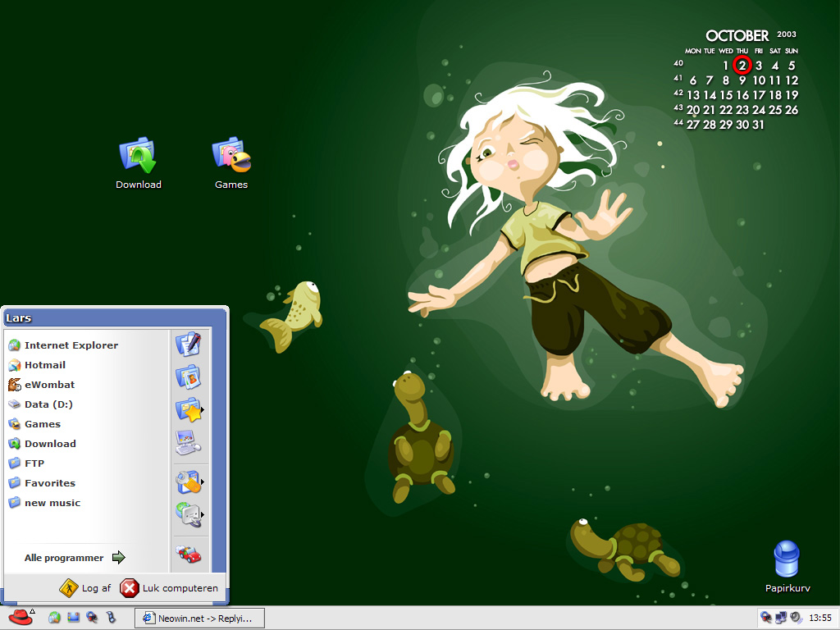Screen dimensions: 840x630
Task: Switch to the Neowin.net taskbar window
Action: tap(199, 618)
